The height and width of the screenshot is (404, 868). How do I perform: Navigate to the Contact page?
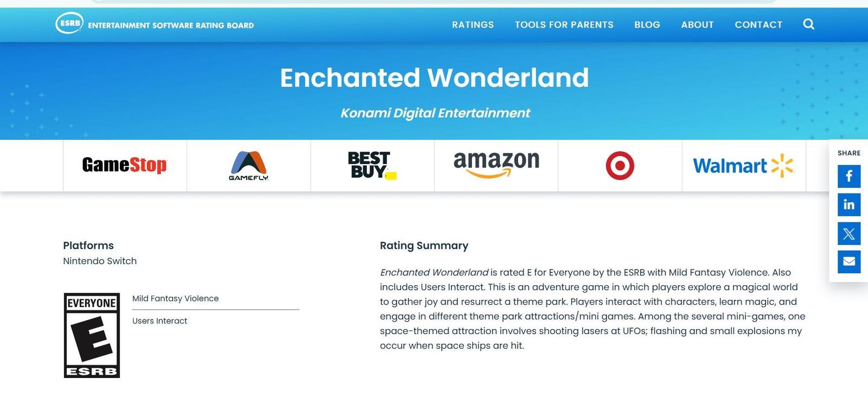pos(758,24)
